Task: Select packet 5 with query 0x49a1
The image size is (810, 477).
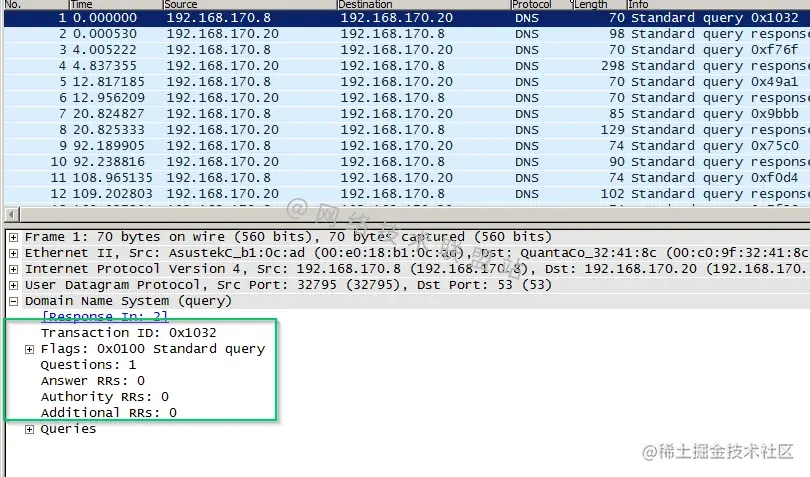Action: [407, 82]
